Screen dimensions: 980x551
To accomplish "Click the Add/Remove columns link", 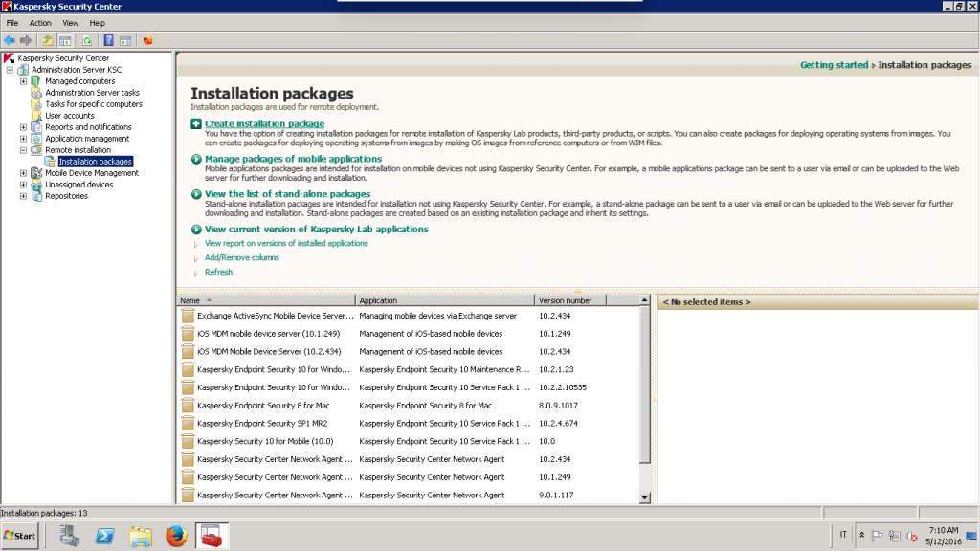I will (x=242, y=258).
